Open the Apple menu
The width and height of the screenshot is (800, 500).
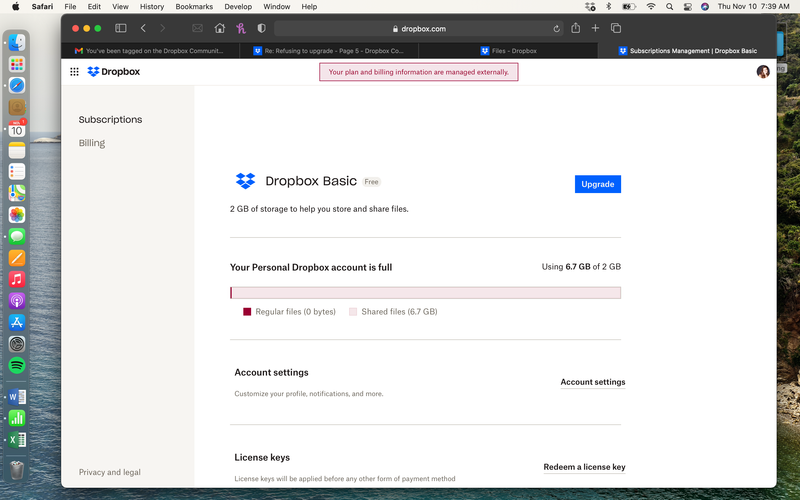point(15,7)
